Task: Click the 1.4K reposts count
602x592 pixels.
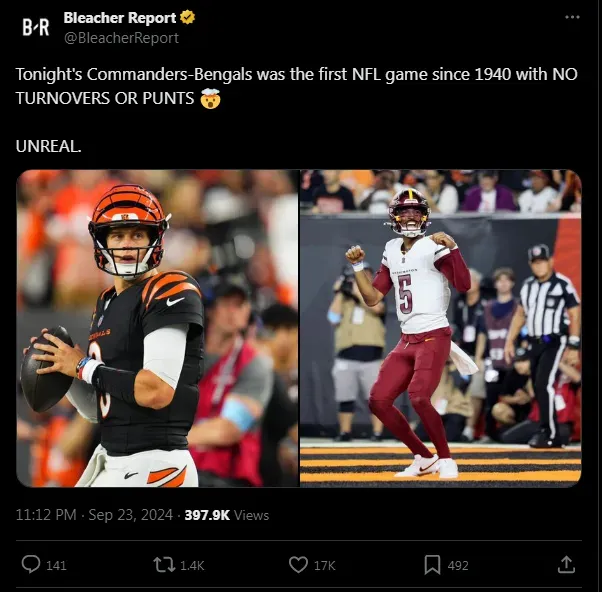Action: (192, 565)
